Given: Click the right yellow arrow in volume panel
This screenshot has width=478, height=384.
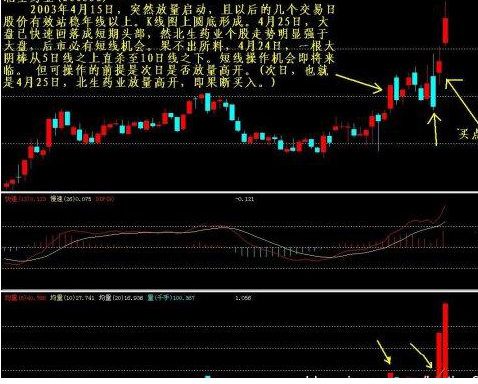Looking at the screenshot, I should (x=421, y=355).
